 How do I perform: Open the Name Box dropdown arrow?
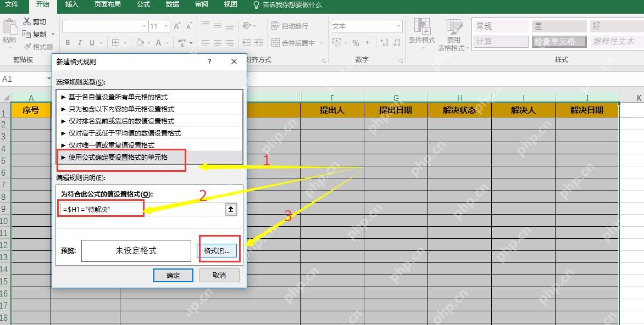coord(49,79)
